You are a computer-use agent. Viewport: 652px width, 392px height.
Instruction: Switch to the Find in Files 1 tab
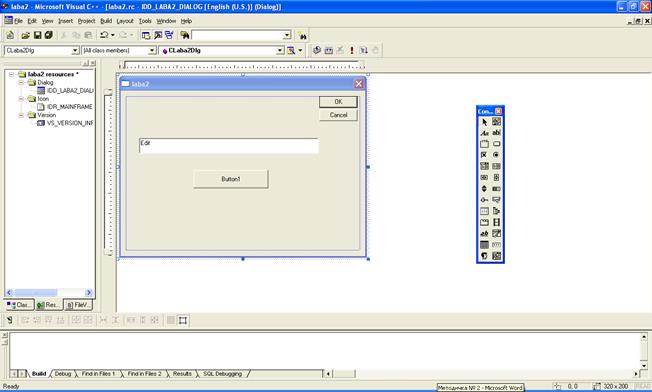98,374
